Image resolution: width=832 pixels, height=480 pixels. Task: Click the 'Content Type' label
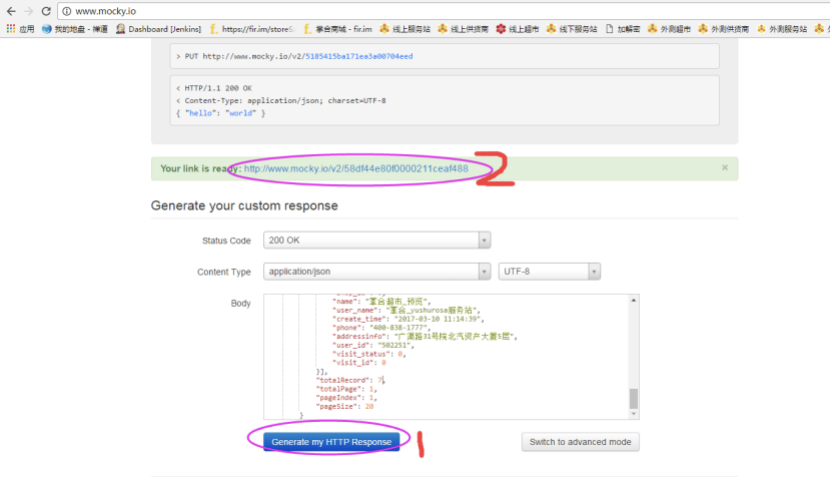[x=224, y=272]
